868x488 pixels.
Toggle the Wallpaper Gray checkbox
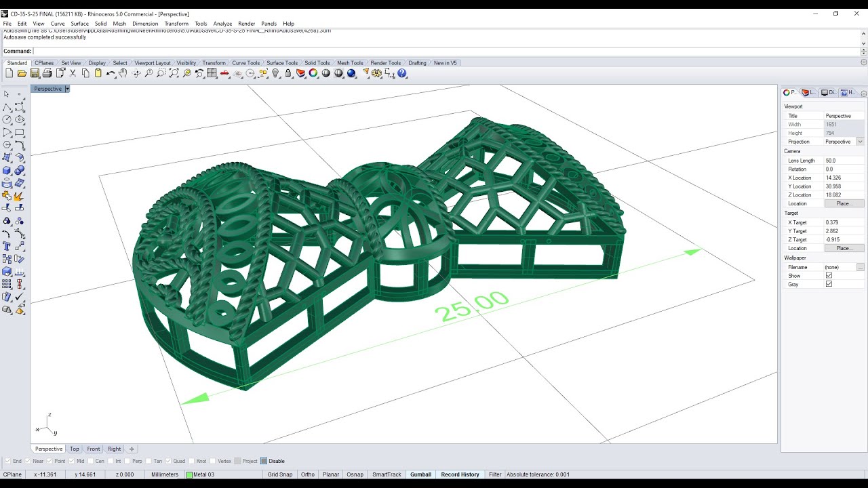tap(829, 285)
